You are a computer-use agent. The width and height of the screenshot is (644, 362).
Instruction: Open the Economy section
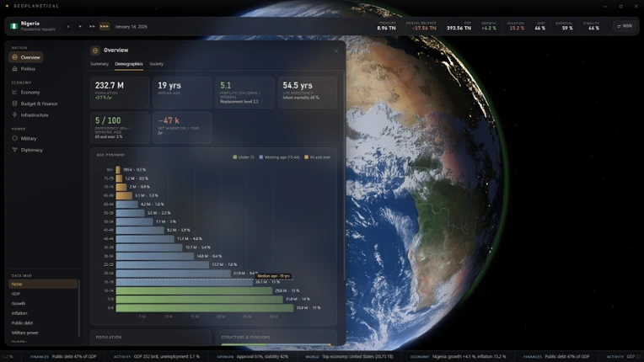[x=30, y=93]
